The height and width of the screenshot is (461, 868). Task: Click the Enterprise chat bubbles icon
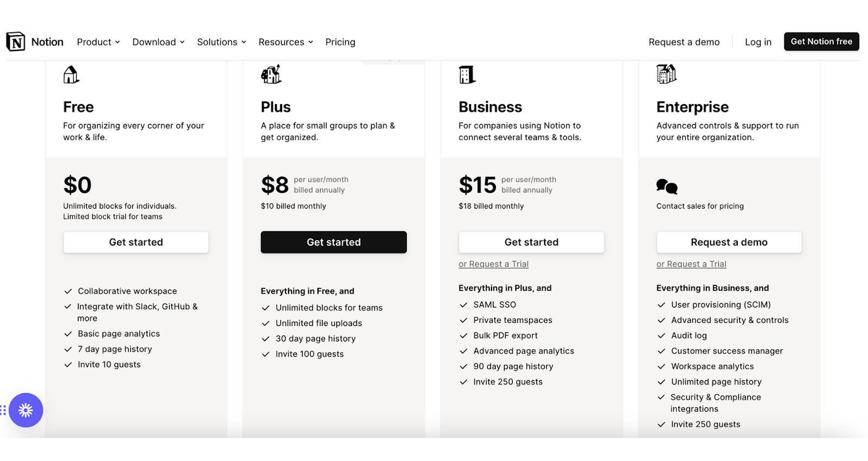tap(667, 187)
